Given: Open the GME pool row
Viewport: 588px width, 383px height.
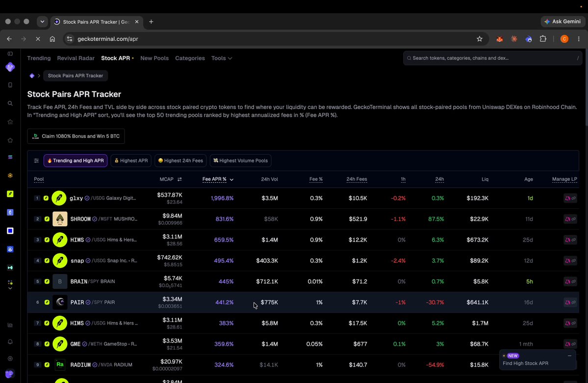Looking at the screenshot, I should point(303,344).
